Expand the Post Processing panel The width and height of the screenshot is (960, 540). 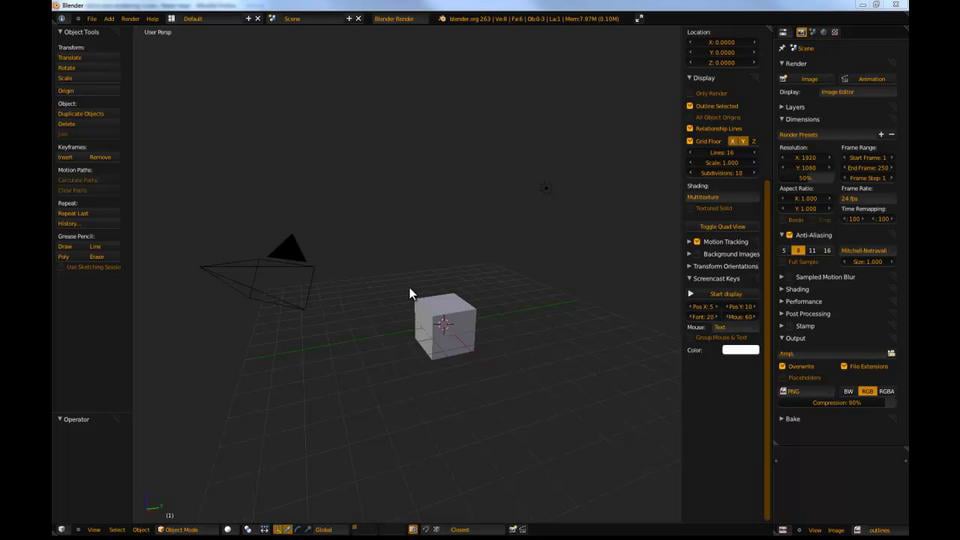(x=782, y=314)
